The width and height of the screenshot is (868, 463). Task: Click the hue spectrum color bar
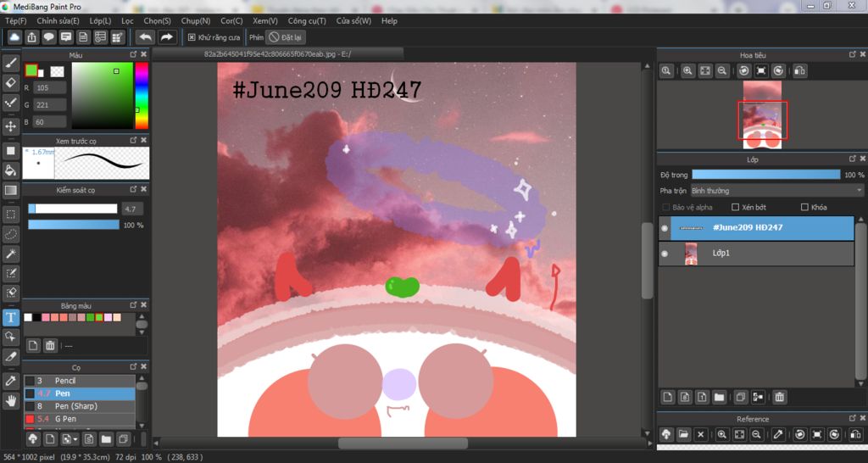pyautogui.click(x=142, y=95)
